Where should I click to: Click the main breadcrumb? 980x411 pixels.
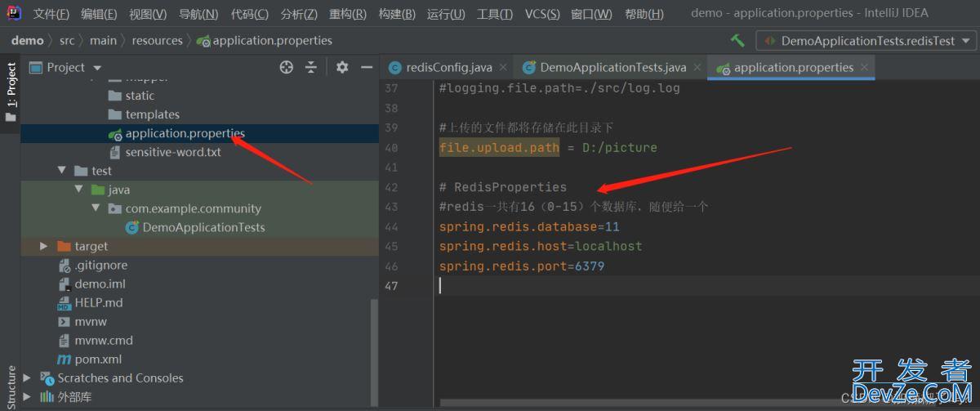103,40
